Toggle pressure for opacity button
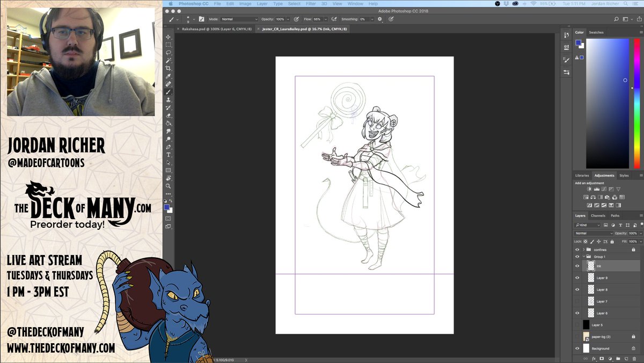 click(x=296, y=19)
